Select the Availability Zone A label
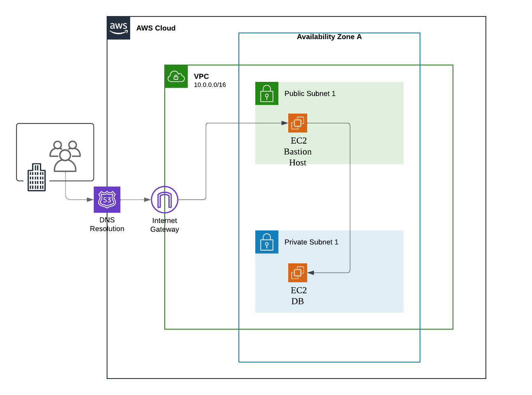This screenshot has width=532, height=395. tap(329, 37)
